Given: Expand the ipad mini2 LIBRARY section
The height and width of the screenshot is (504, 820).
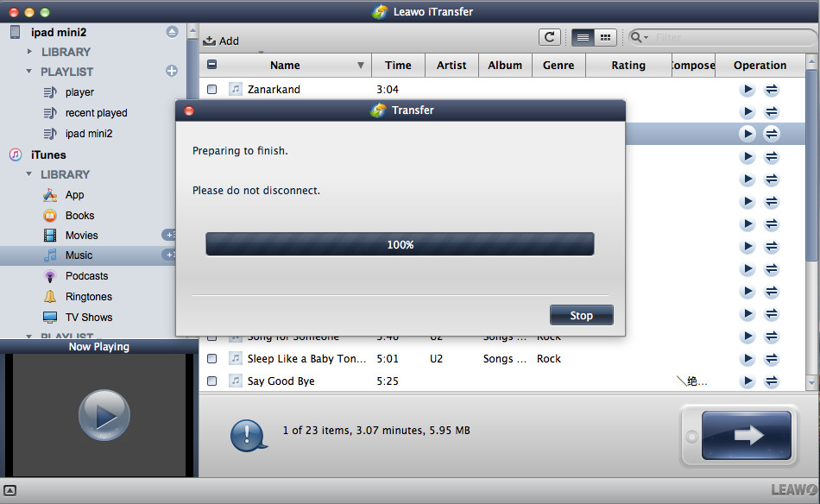Looking at the screenshot, I should (29, 52).
